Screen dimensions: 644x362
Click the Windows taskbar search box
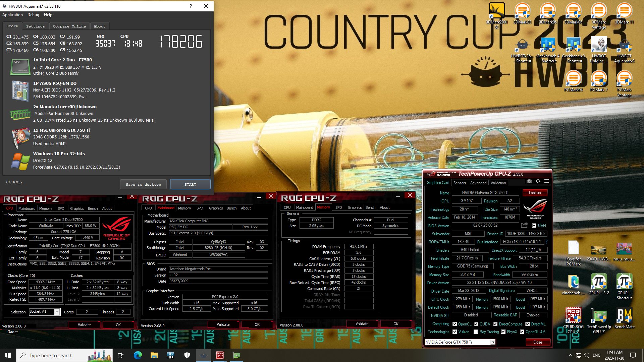[x=64, y=355]
